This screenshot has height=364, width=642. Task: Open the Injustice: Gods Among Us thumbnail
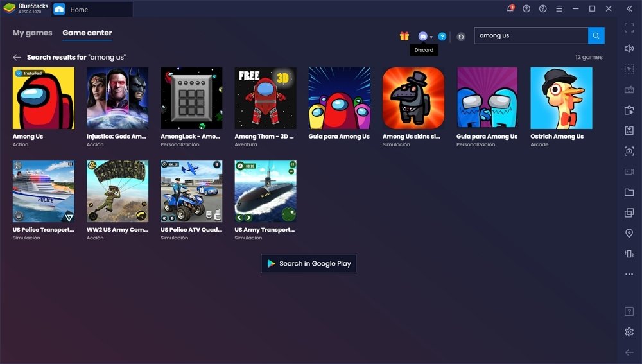tap(117, 98)
